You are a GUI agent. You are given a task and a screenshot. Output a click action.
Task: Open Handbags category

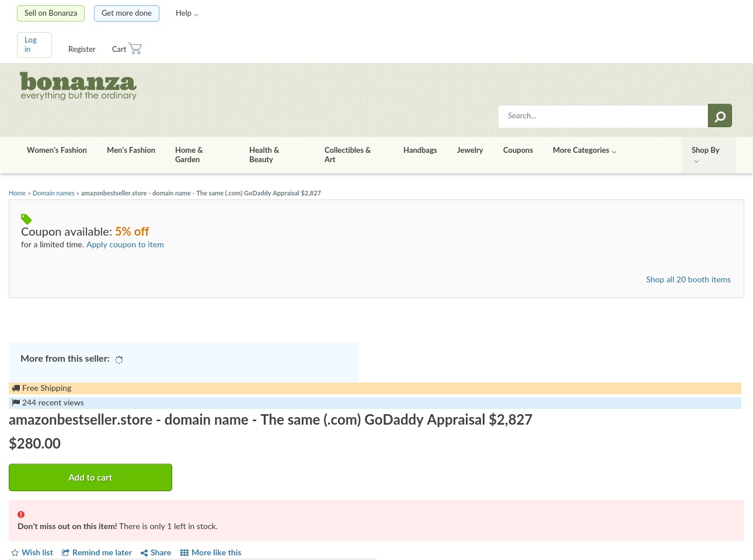click(x=420, y=150)
